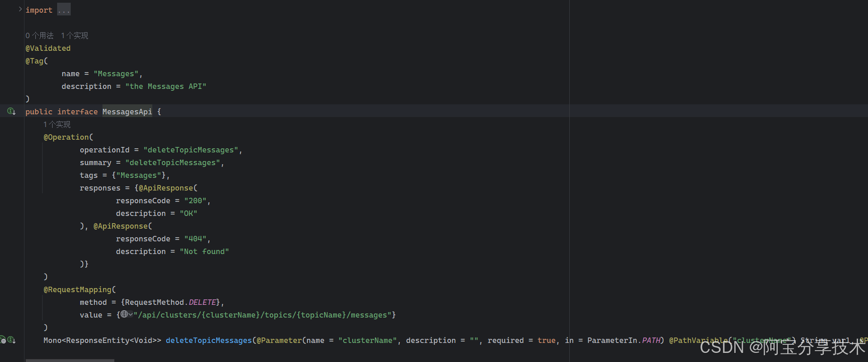This screenshot has width=868, height=362.
Task: Expand the folded import block chevron
Action: click(x=20, y=9)
